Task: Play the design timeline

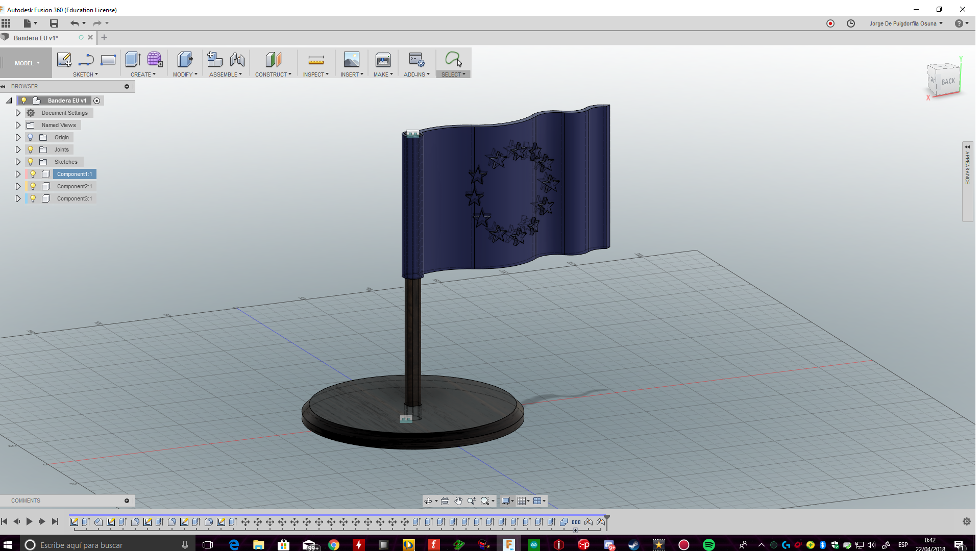Action: [x=29, y=521]
